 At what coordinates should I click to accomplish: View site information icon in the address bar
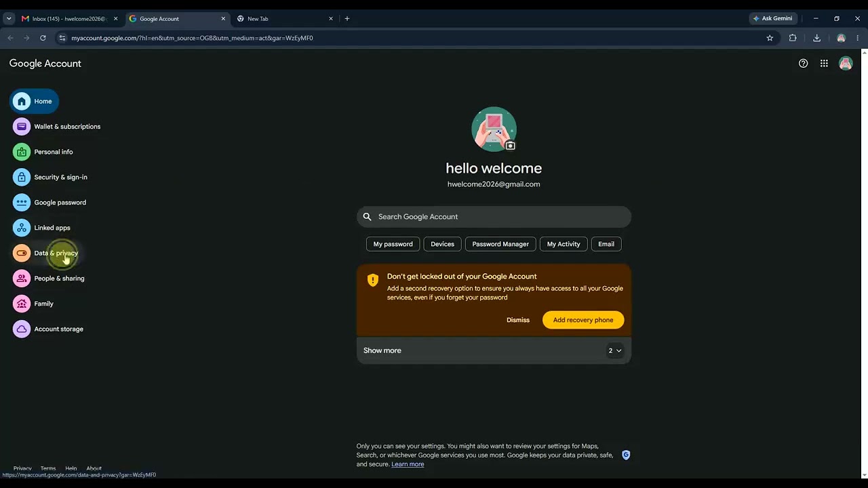click(62, 38)
